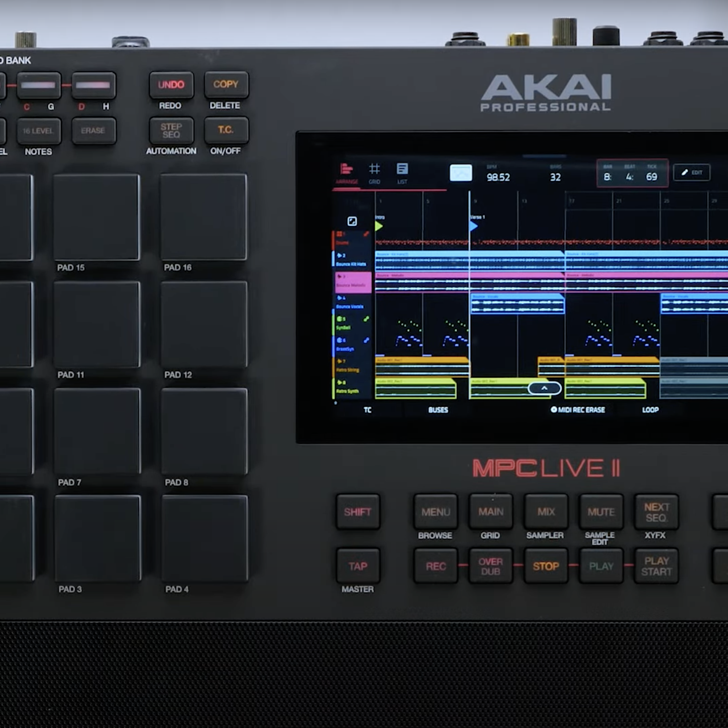Select track 7 Retro String header

click(x=352, y=366)
